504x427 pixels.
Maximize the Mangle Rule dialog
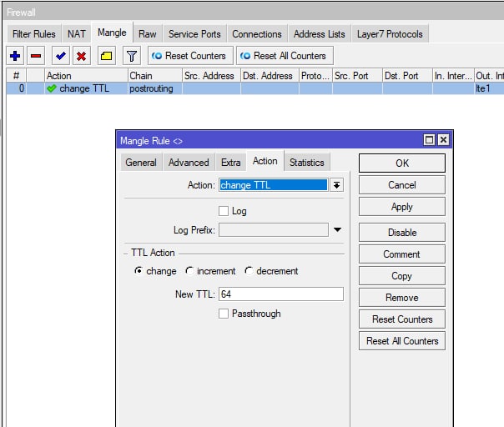(x=429, y=140)
